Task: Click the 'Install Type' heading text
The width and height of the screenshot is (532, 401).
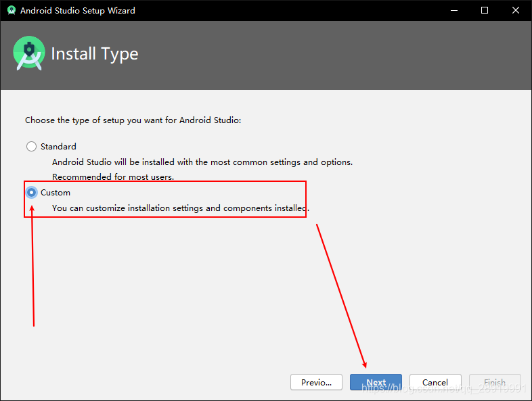Action: click(x=95, y=54)
